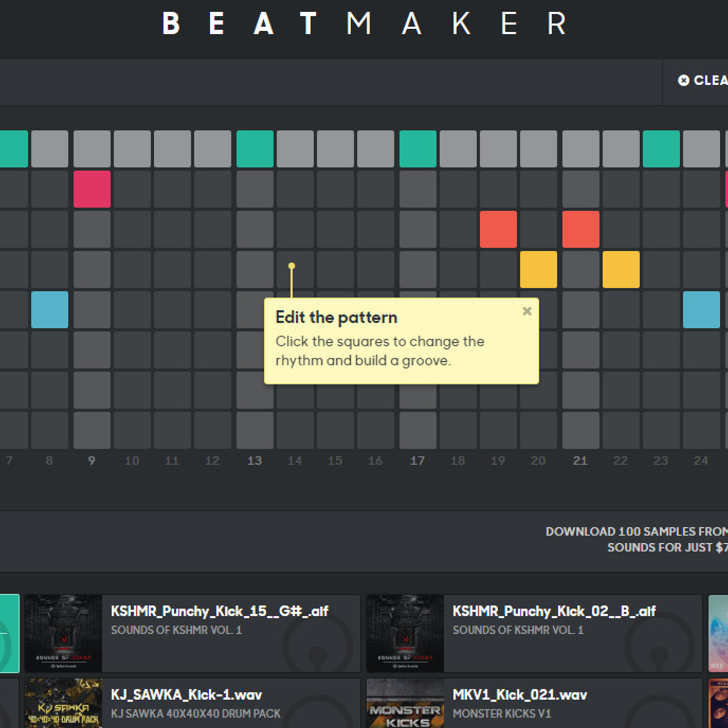Enable fifth-row square at step 21
The width and height of the screenshot is (728, 728).
[x=581, y=309]
